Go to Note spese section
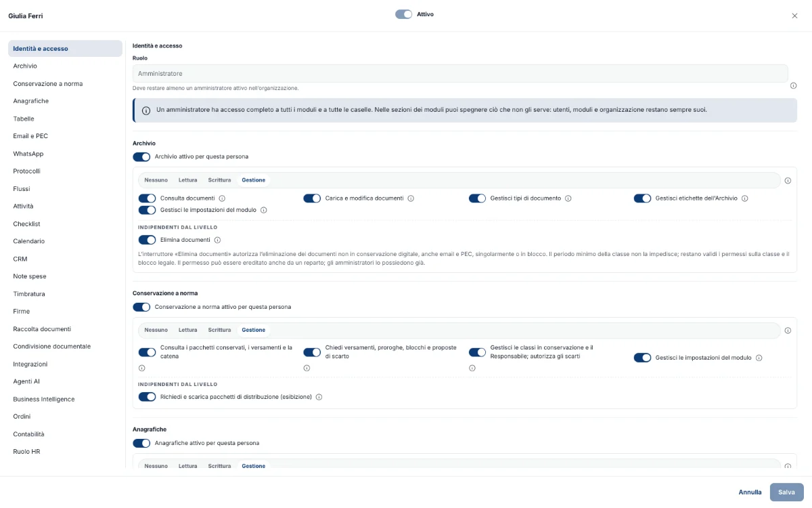The height and width of the screenshot is (508, 812). click(x=65, y=276)
